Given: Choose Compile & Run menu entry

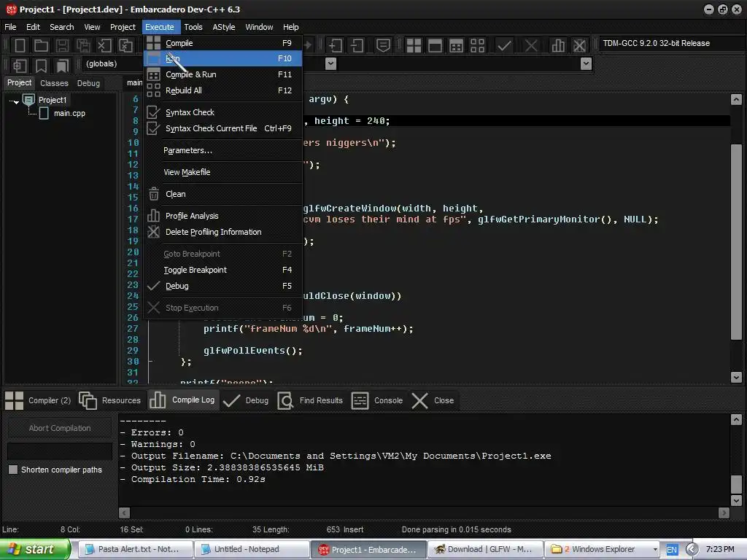Looking at the screenshot, I should coord(223,74).
